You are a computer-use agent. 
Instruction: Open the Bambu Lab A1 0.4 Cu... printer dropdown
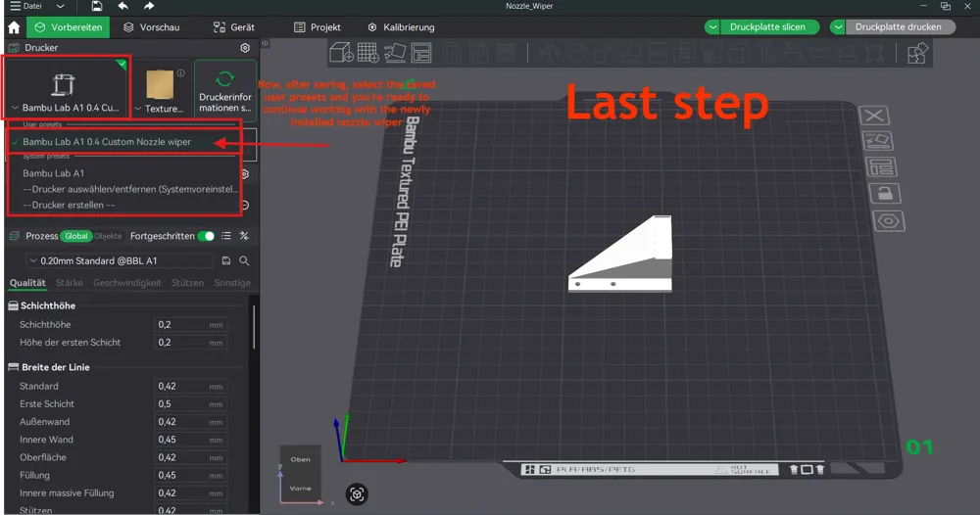click(x=67, y=87)
